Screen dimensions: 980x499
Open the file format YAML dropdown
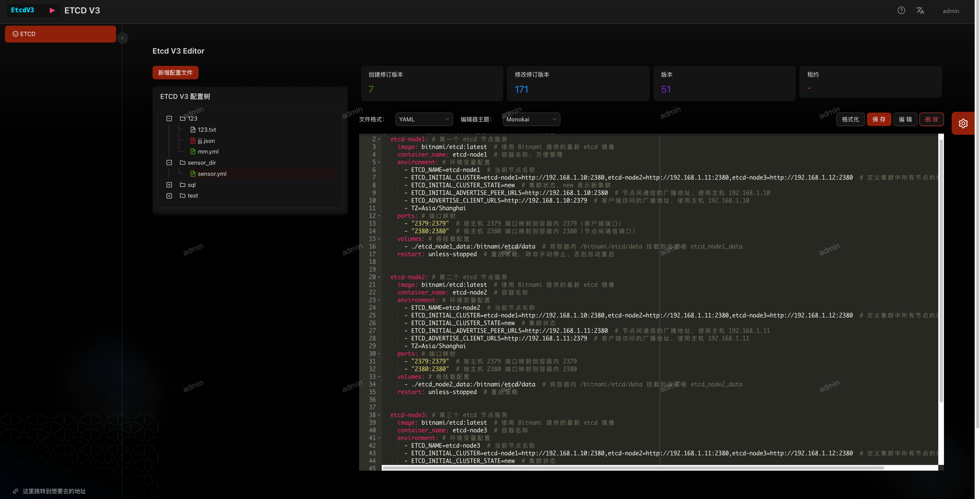click(x=424, y=119)
